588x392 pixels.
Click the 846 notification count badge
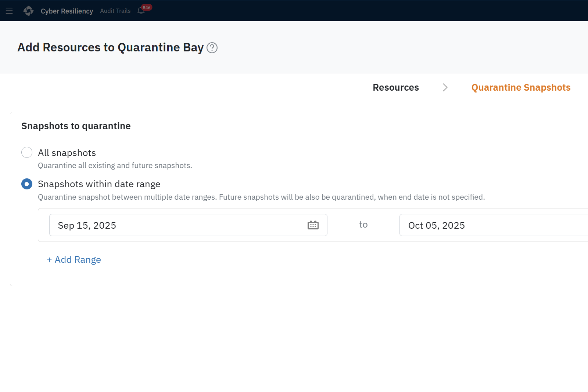click(x=147, y=8)
